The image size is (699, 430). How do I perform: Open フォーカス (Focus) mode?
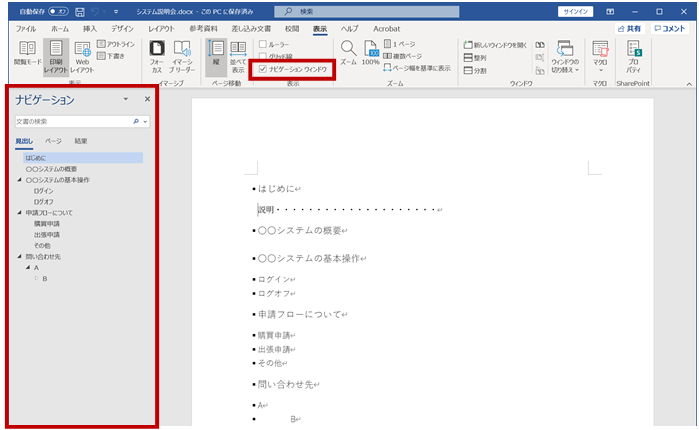156,57
